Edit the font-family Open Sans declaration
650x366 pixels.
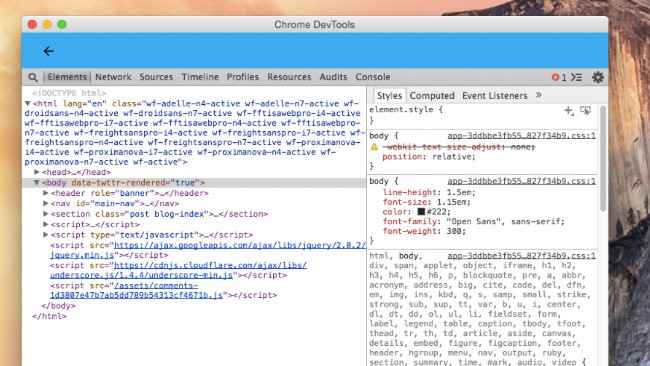pos(474,221)
